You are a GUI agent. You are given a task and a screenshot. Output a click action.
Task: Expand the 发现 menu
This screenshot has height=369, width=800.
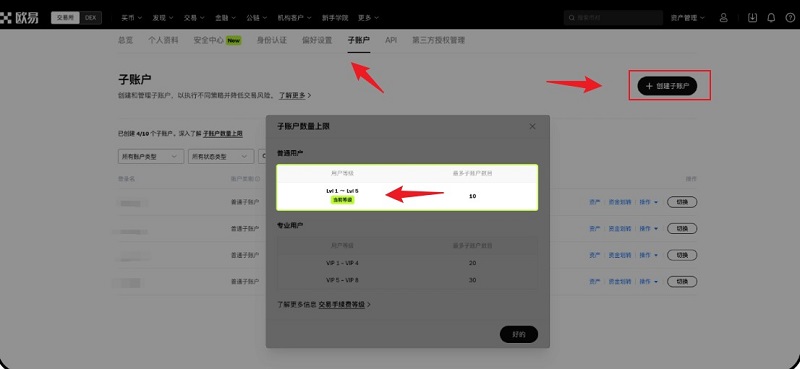(x=163, y=18)
